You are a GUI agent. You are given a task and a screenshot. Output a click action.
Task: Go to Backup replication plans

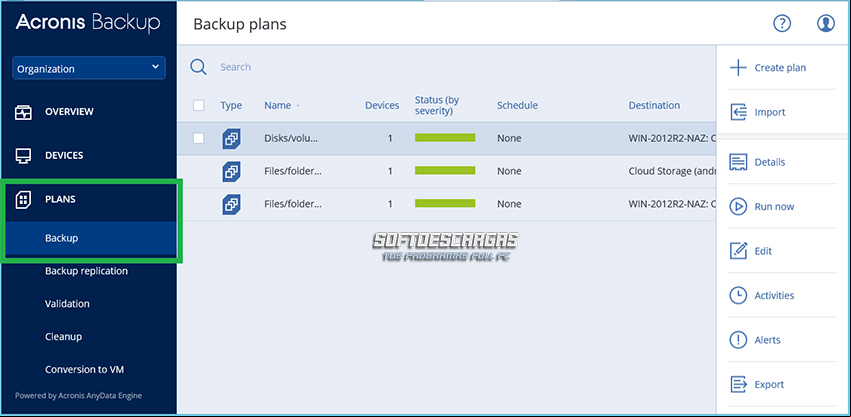click(86, 271)
